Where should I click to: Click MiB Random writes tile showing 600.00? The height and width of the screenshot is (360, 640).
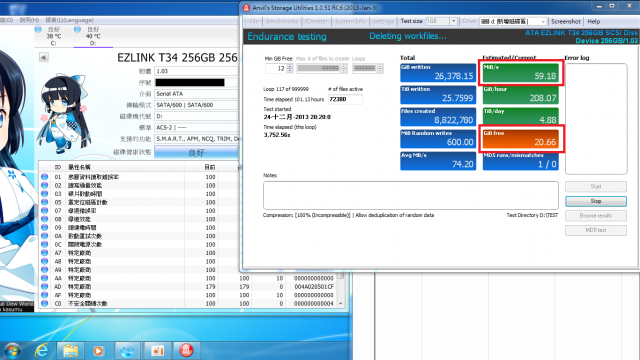[438, 139]
